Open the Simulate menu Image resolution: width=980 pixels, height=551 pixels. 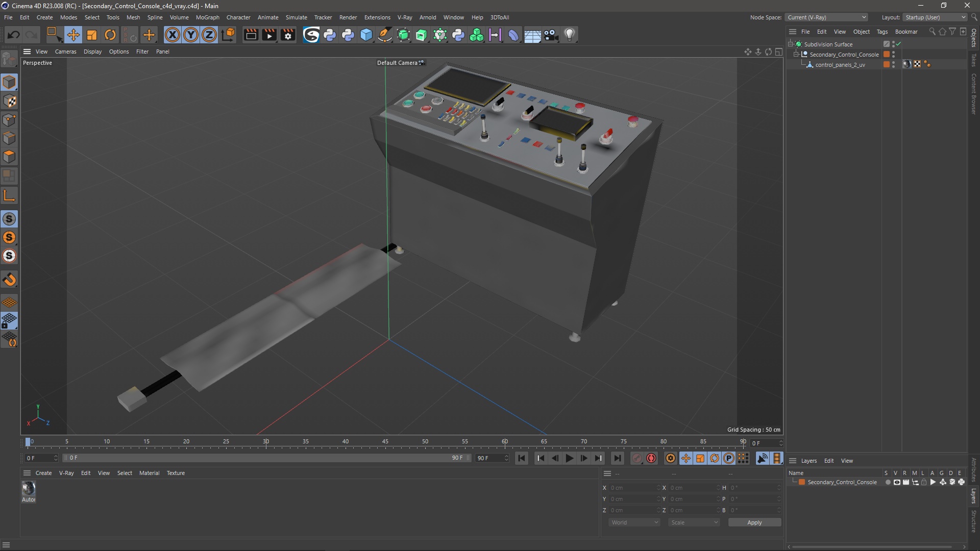pyautogui.click(x=296, y=17)
